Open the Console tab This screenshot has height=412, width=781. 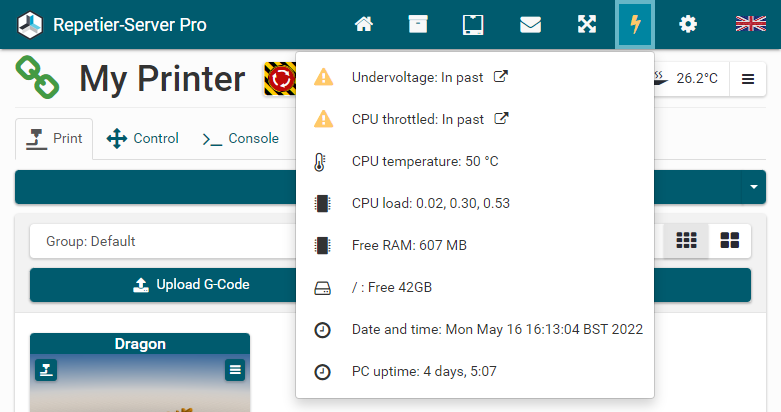tap(241, 139)
